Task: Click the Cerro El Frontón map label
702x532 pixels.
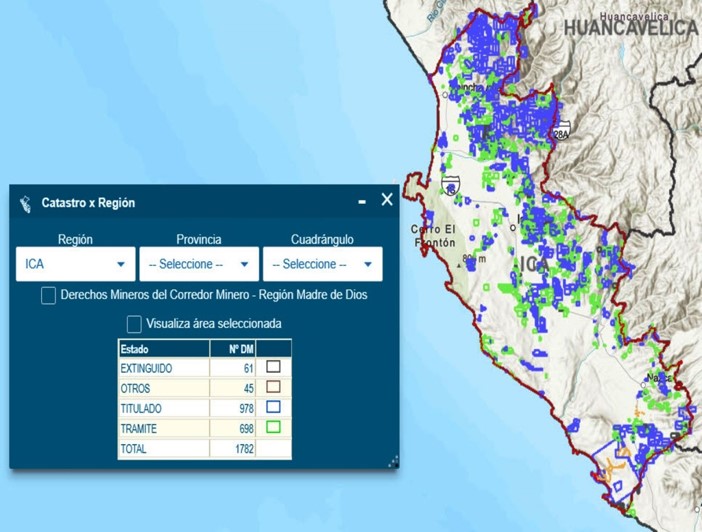Action: coord(433,236)
